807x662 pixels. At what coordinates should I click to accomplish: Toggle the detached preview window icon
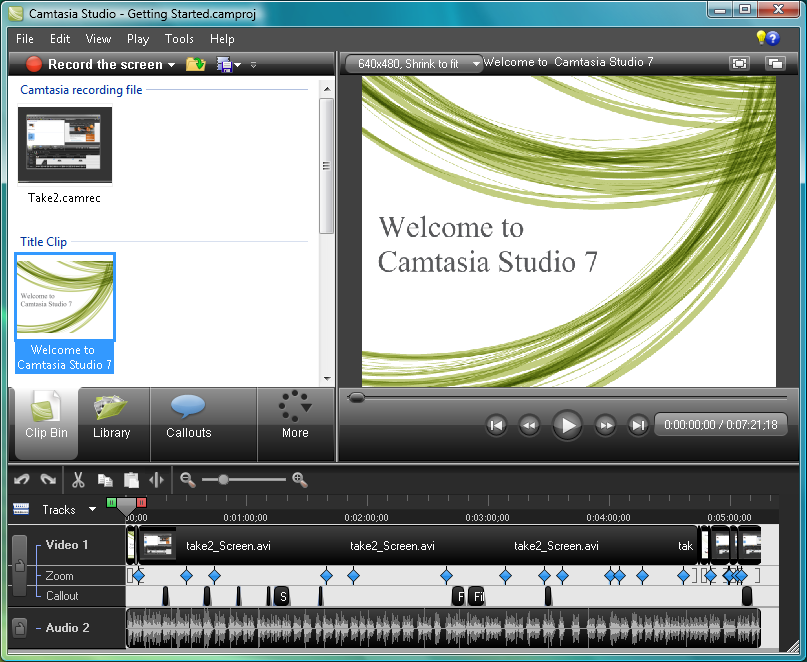point(775,63)
